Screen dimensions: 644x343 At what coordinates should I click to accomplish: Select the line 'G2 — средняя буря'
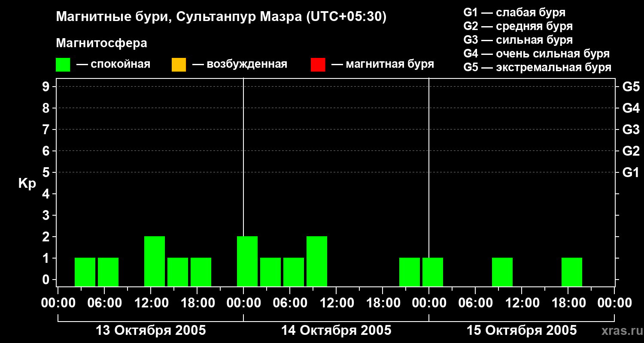click(518, 26)
